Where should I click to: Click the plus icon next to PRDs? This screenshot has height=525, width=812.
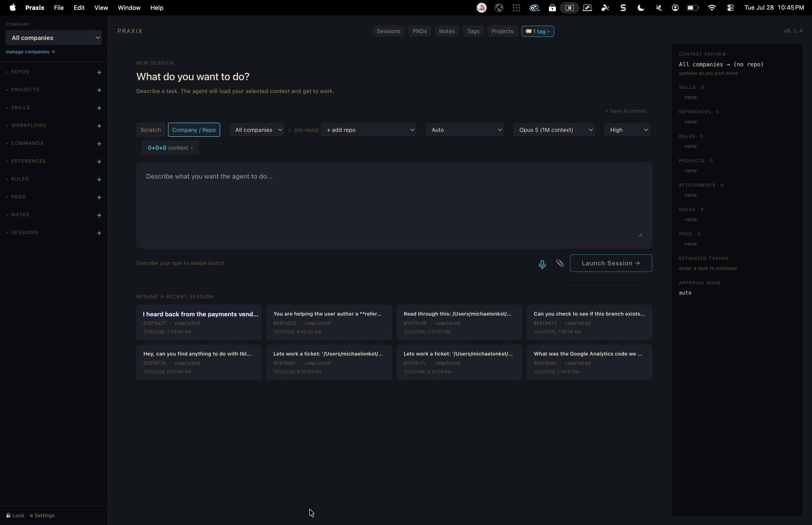coord(99,197)
